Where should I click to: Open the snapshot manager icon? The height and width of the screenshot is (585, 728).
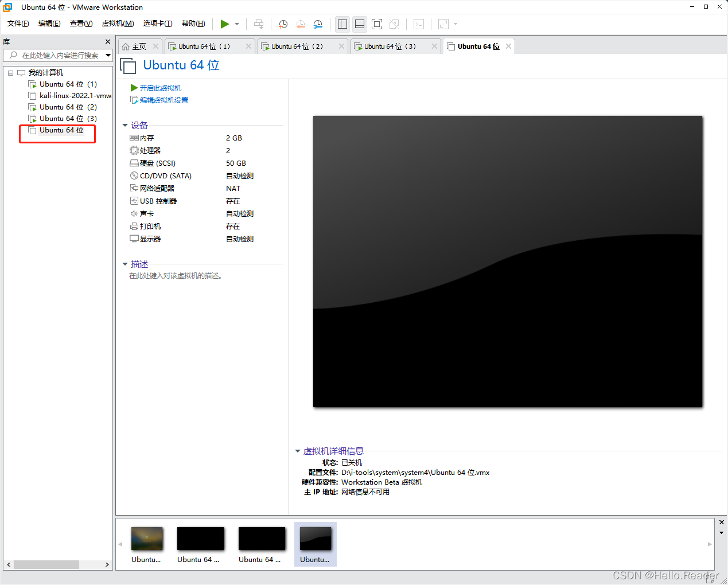coord(318,24)
